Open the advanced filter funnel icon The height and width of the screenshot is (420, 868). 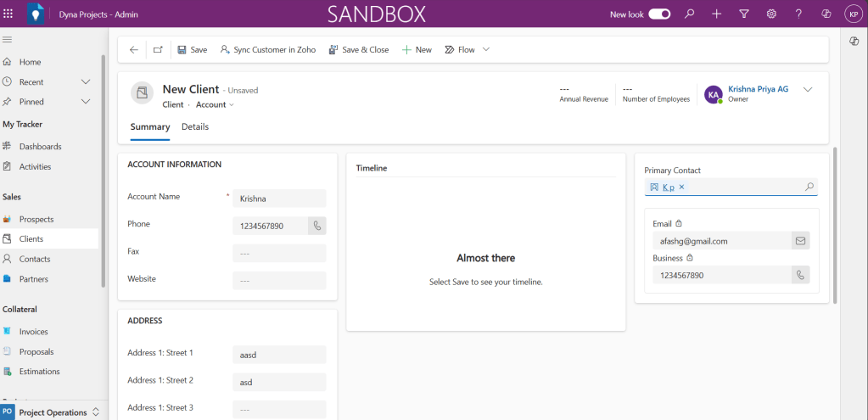point(744,14)
